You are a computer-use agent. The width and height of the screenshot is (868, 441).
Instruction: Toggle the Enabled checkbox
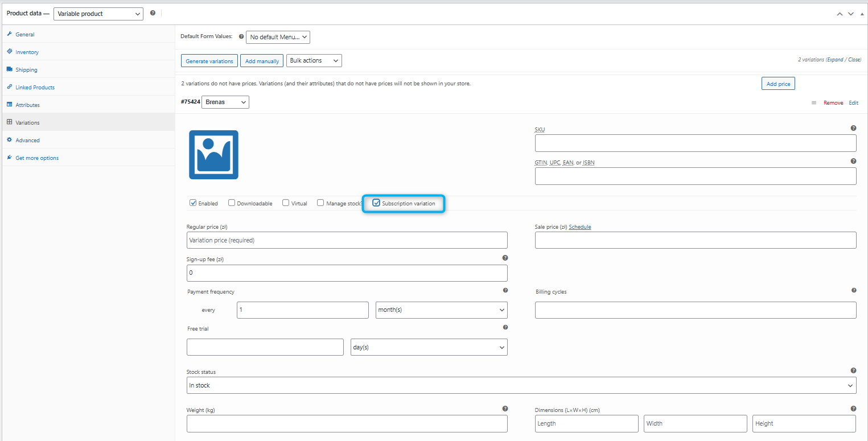[x=193, y=203]
